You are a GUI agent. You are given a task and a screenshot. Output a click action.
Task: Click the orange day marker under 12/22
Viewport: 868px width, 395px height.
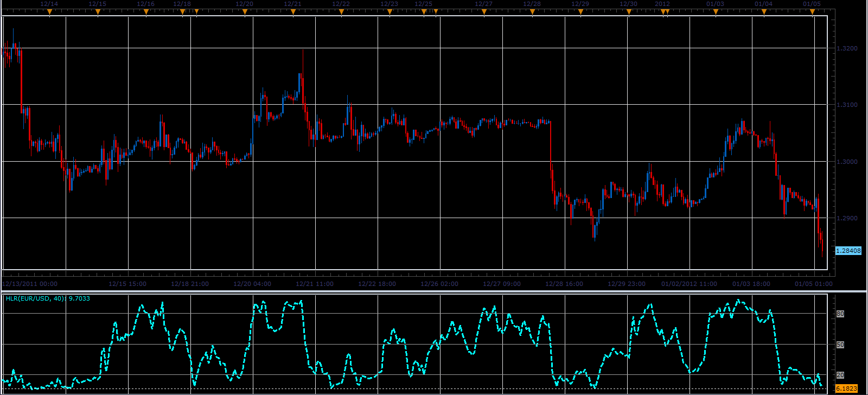point(341,11)
